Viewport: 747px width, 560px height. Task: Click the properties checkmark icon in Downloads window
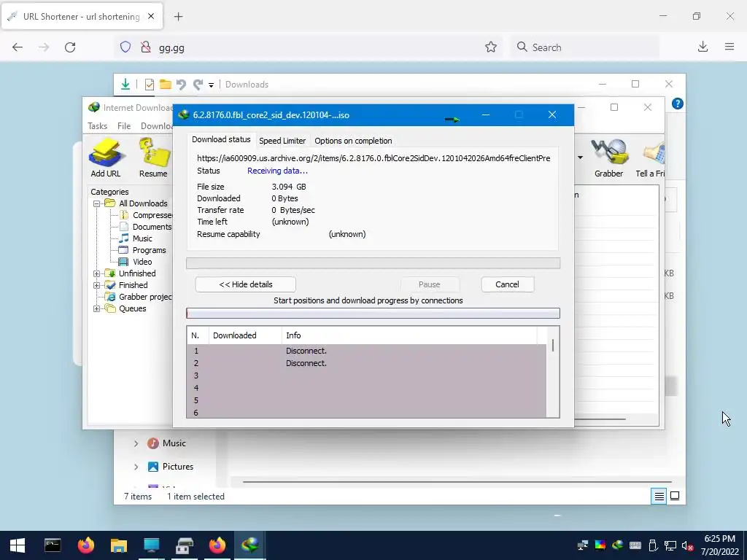[149, 85]
